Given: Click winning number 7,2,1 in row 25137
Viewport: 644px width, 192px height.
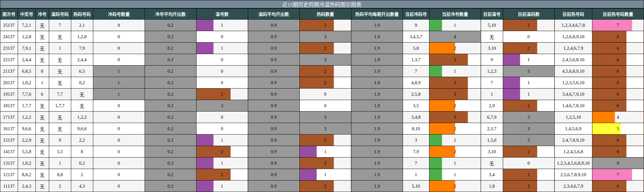Looking at the screenshot, I should pyautogui.click(x=26, y=25).
